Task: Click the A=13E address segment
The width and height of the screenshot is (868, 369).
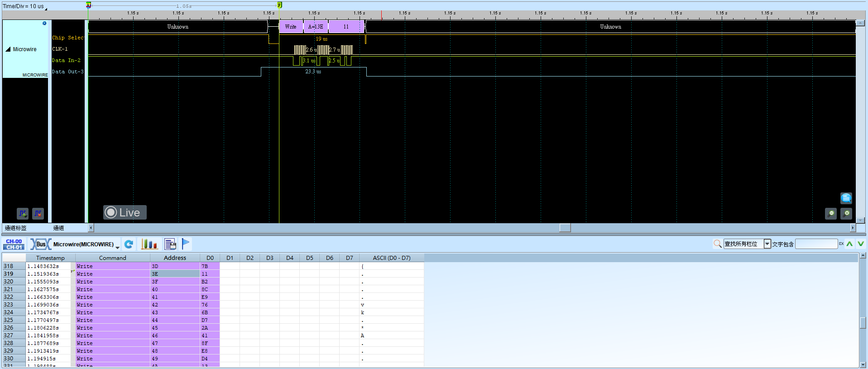Action: [x=316, y=27]
